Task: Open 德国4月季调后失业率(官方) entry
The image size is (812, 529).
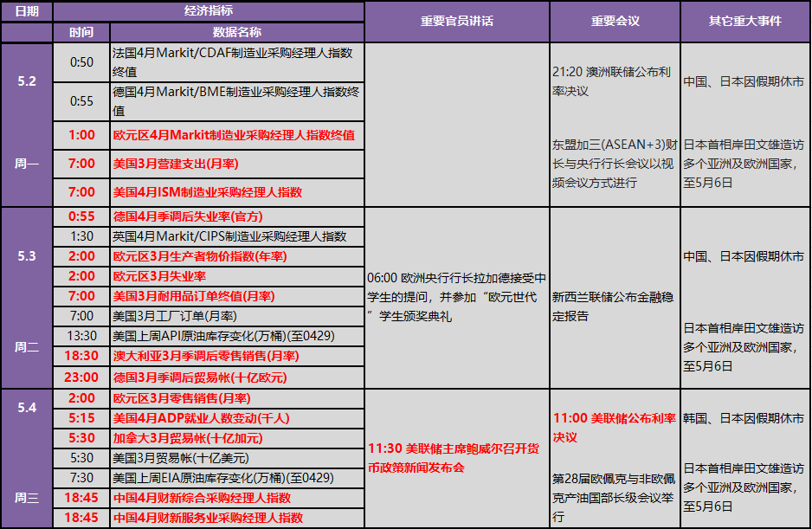Action: (x=188, y=216)
